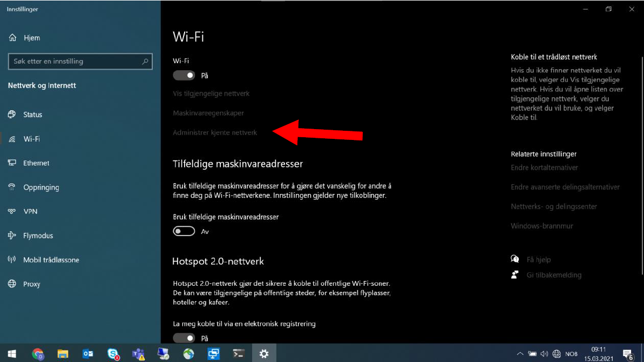Click the battery tray icon
The image size is (644, 362).
532,354
